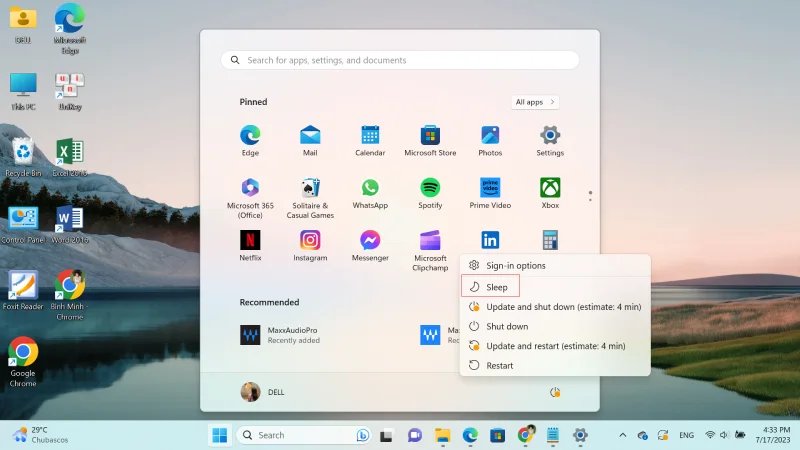The height and width of the screenshot is (450, 800).
Task: Open the weather widget showing 29°C
Action: pos(41,435)
